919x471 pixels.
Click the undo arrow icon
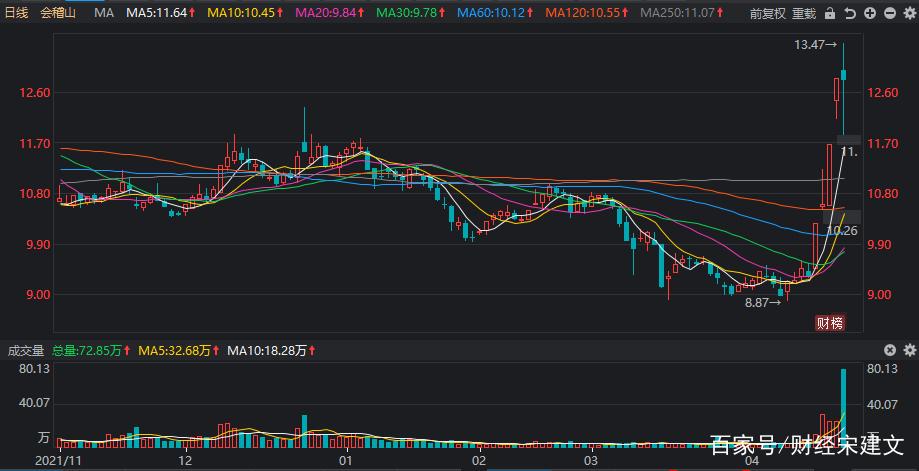(x=849, y=13)
